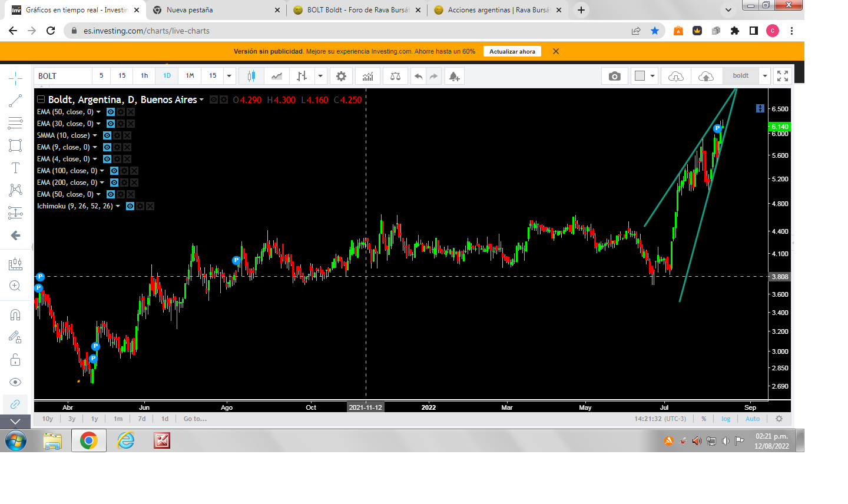Expand the chart style dropdown arrow
This screenshot has width=848, height=504.
320,76
